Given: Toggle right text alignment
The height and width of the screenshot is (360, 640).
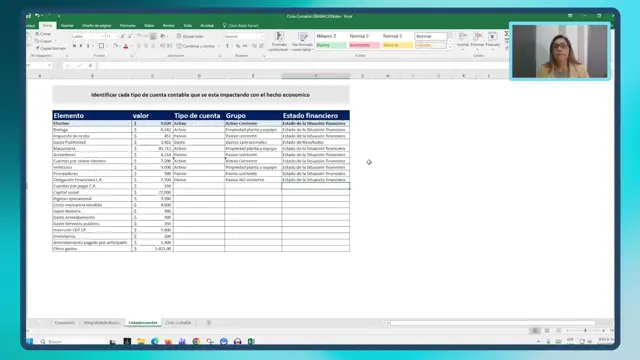Looking at the screenshot, I should point(153,46).
